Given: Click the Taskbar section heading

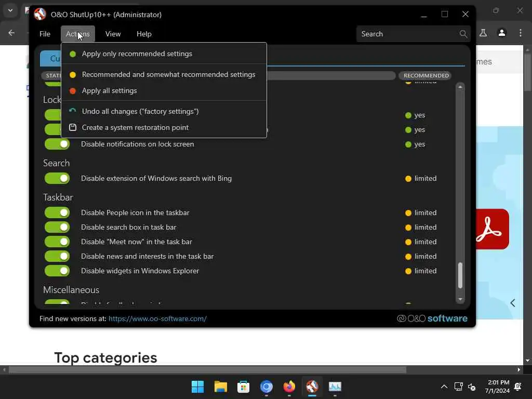Looking at the screenshot, I should tap(58, 197).
